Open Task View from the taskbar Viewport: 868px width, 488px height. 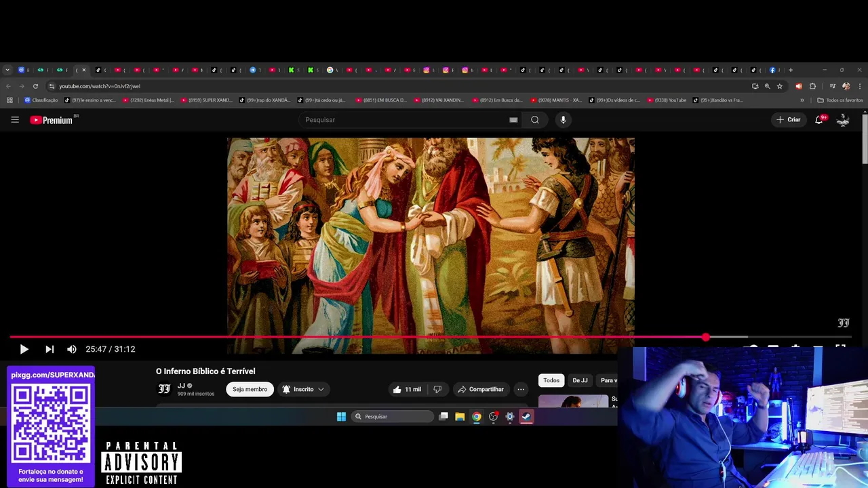tap(443, 417)
